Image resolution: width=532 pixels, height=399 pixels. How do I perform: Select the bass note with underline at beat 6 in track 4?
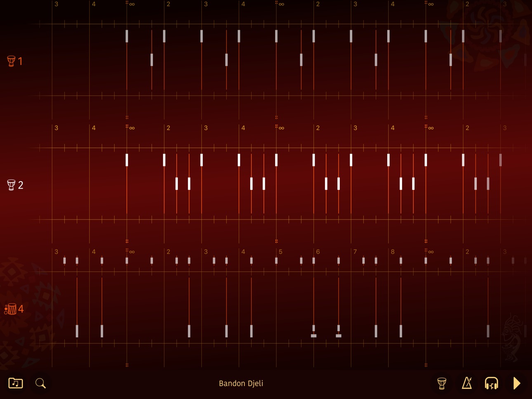[314, 331]
